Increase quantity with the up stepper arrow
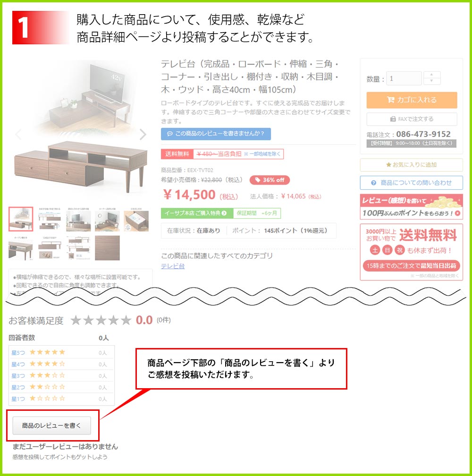Image resolution: width=472 pixels, height=476 pixels. click(x=432, y=75)
